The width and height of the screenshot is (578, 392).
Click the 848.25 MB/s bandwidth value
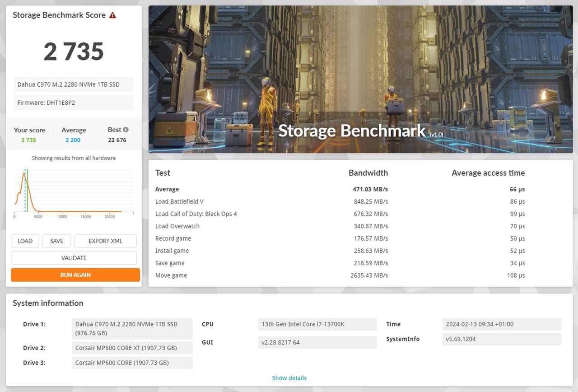pos(371,201)
